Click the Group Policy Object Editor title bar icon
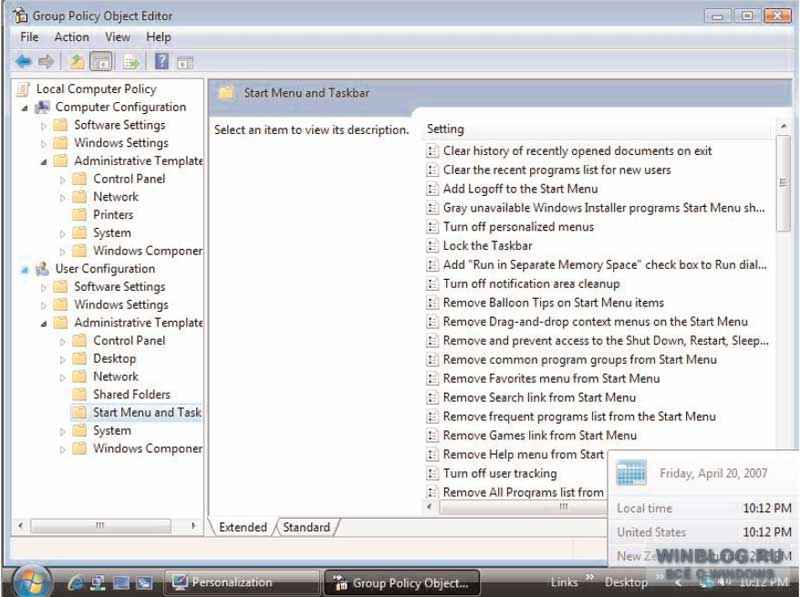The height and width of the screenshot is (597, 800). 20,16
